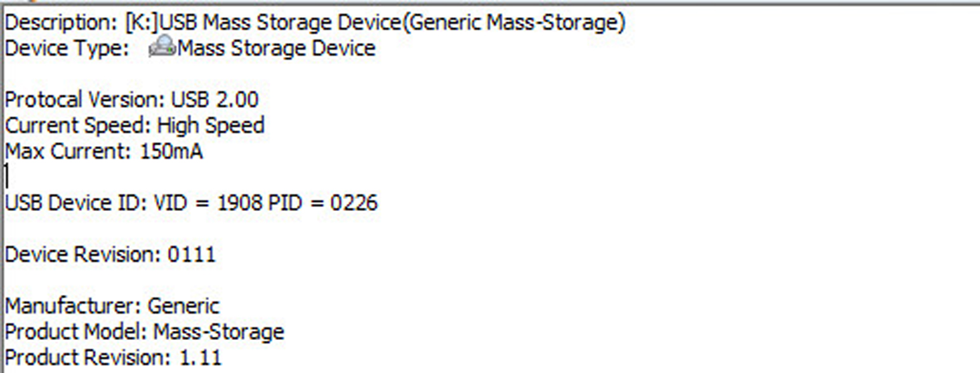Click the USB Device ID line

click(191, 203)
